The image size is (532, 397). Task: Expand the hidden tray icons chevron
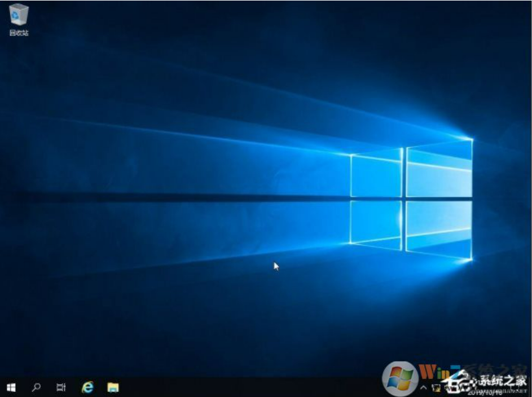pyautogui.click(x=424, y=387)
